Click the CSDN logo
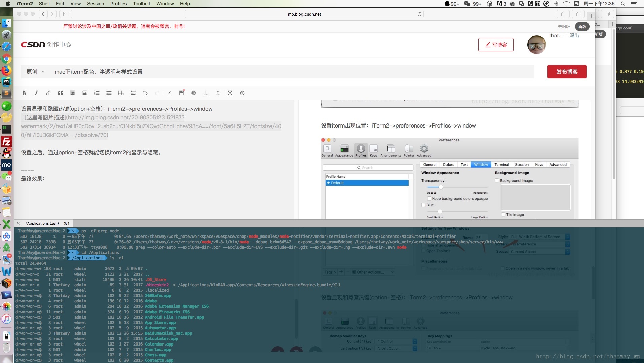The width and height of the screenshot is (644, 363). pyautogui.click(x=33, y=45)
